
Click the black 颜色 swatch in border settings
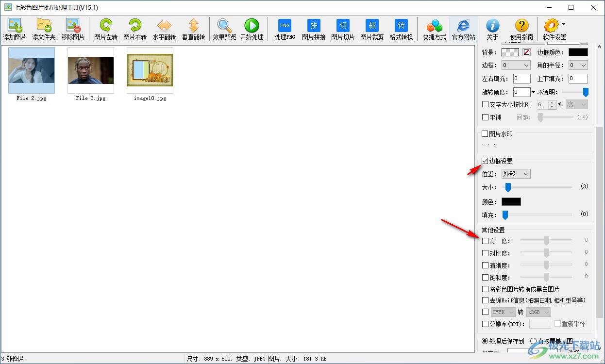point(511,202)
